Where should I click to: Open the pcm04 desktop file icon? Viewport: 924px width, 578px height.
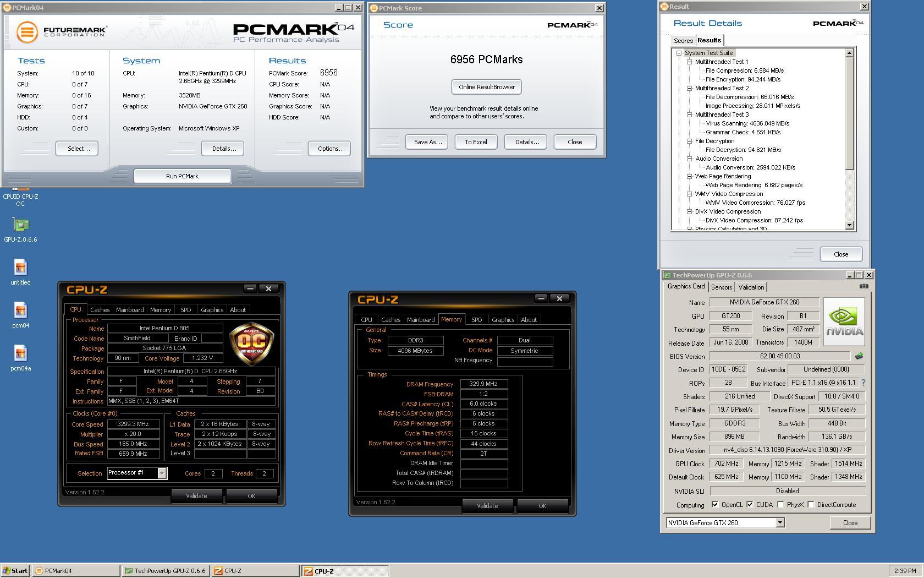(x=21, y=310)
